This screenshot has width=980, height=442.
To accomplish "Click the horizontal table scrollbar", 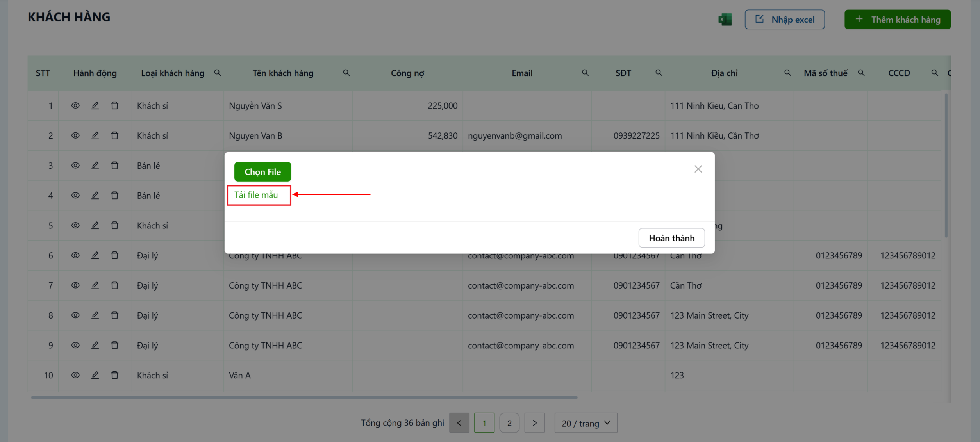I will tap(304, 397).
